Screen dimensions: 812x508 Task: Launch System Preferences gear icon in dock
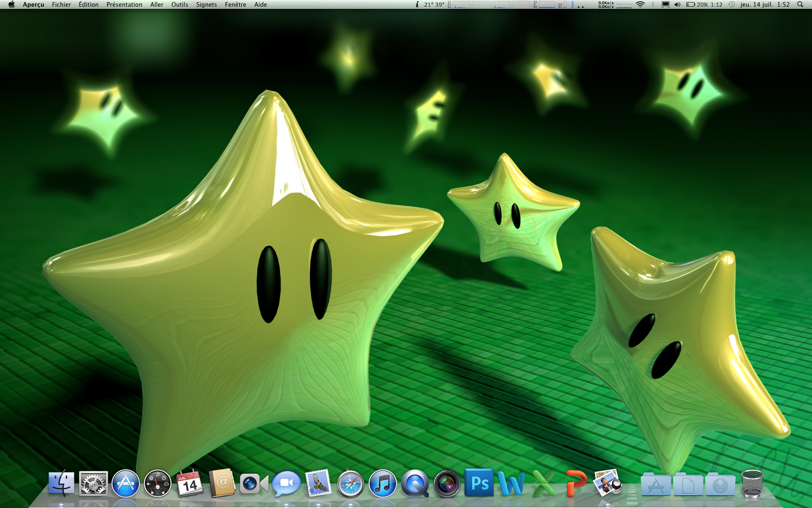tap(93, 483)
